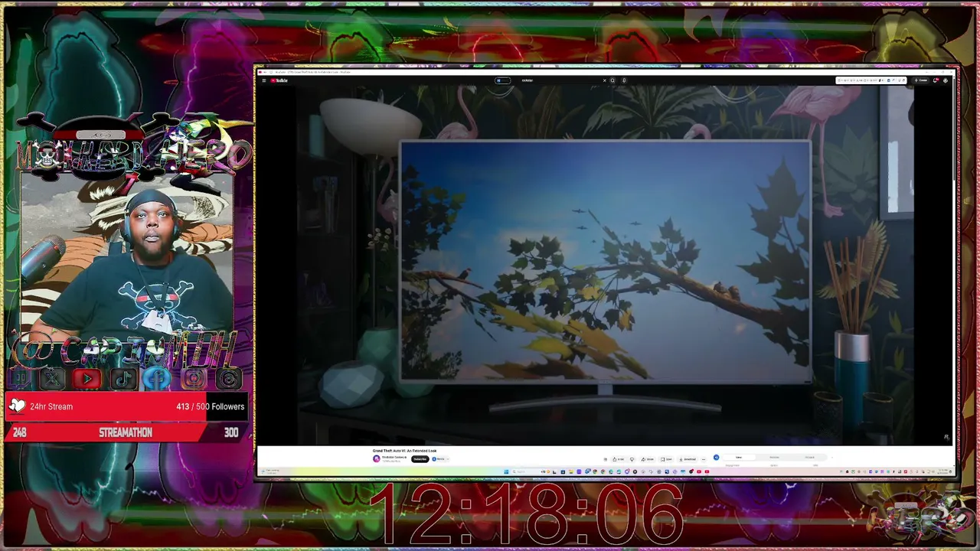Viewport: 980px width, 551px height.
Task: Click the Instagram icon in the stream overlay
Action: (194, 378)
